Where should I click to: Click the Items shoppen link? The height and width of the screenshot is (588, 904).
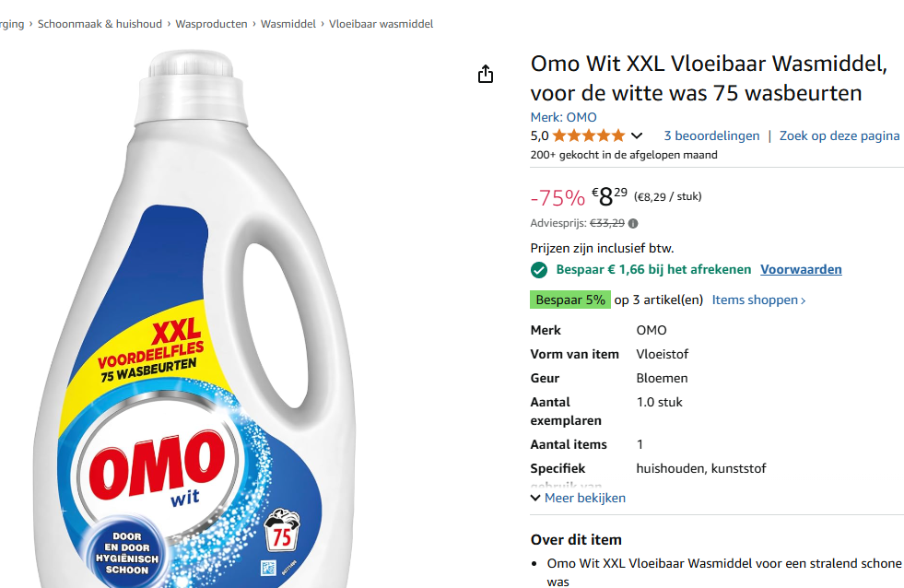coord(756,300)
